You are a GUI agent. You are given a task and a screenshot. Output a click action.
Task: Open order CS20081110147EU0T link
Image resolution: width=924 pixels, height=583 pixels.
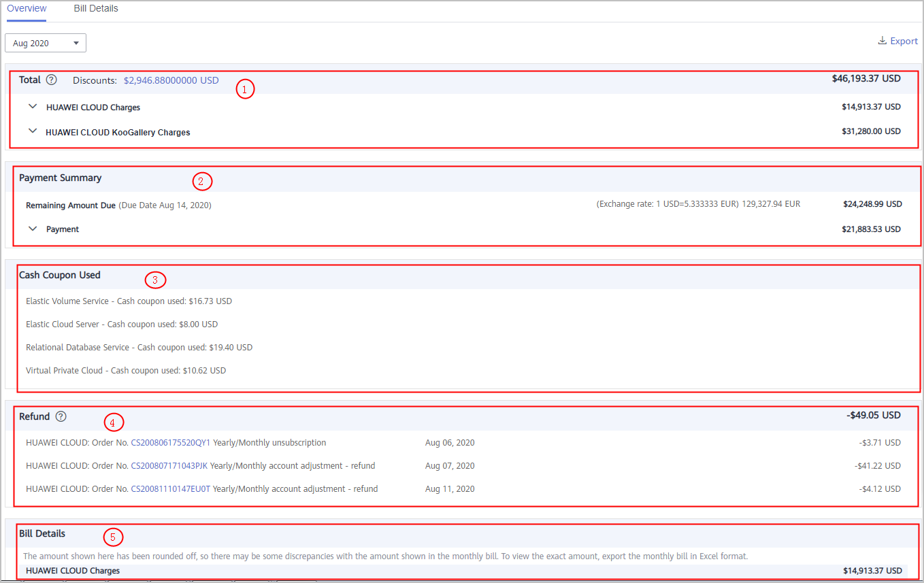coord(171,489)
